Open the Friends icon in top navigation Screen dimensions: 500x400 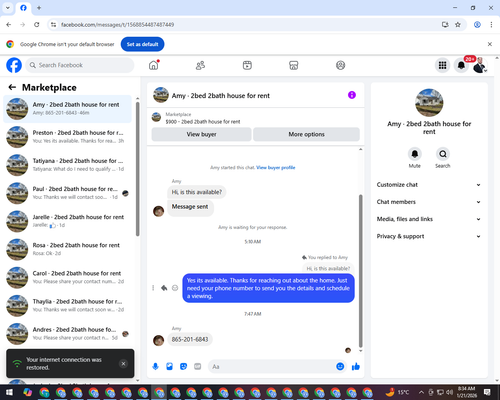point(200,65)
